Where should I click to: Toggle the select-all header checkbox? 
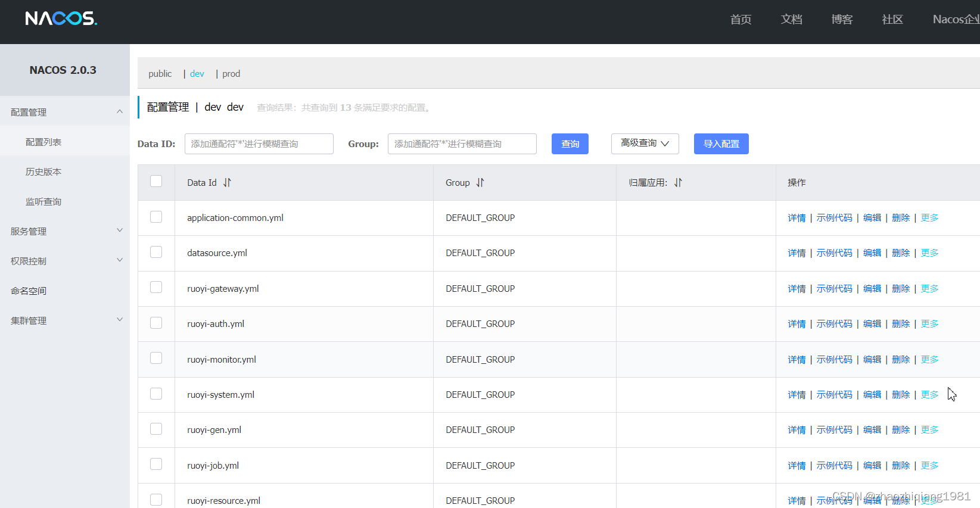tap(156, 181)
